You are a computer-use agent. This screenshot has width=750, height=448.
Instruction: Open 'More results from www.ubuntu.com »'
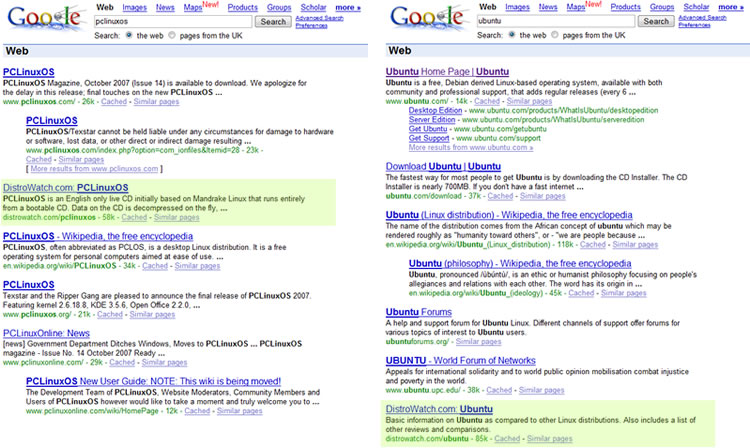coord(458,147)
